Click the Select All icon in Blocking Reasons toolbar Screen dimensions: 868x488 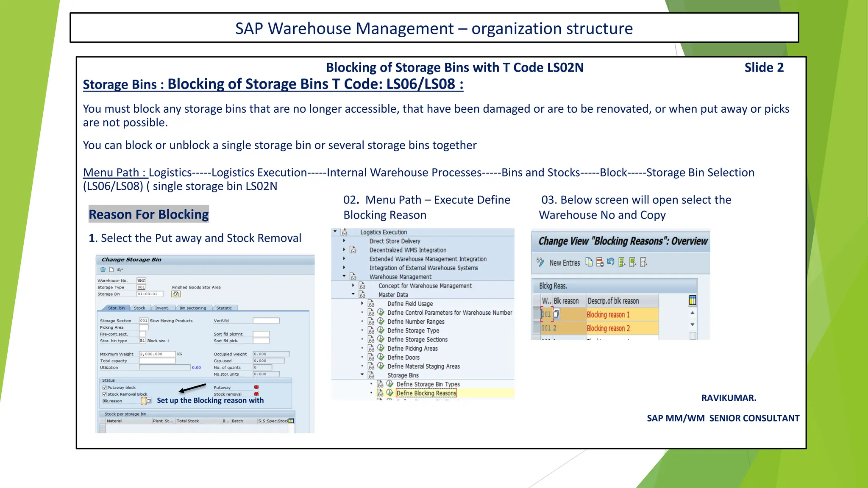click(622, 262)
